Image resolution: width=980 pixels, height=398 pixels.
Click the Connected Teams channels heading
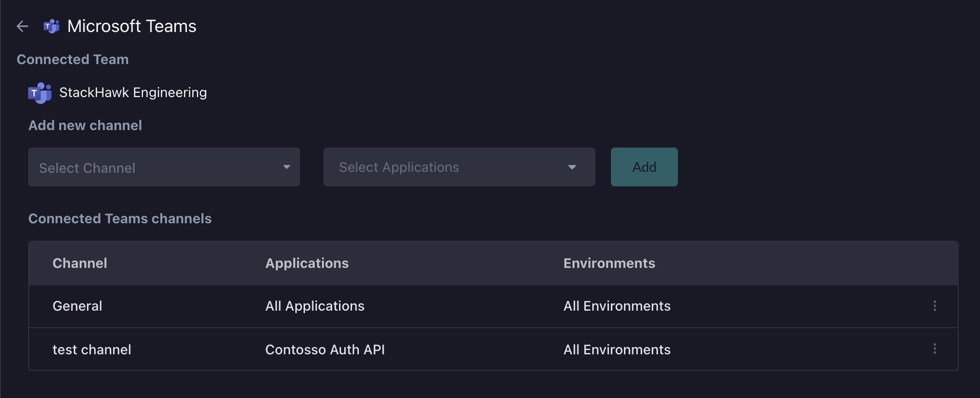click(x=120, y=218)
